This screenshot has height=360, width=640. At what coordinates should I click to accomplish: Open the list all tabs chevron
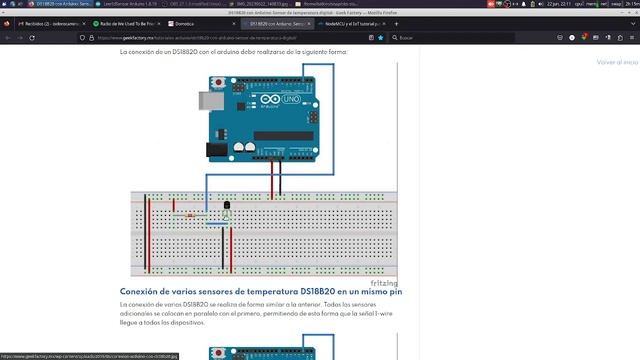click(x=633, y=24)
